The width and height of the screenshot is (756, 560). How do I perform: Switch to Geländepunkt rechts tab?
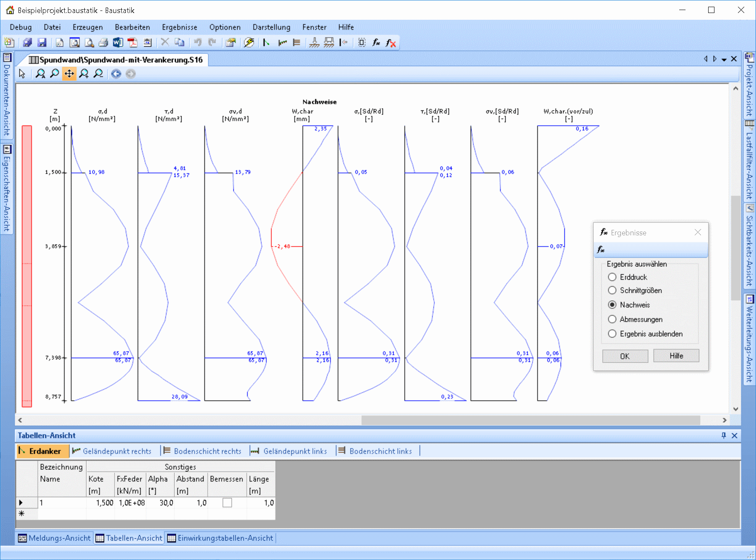(112, 451)
